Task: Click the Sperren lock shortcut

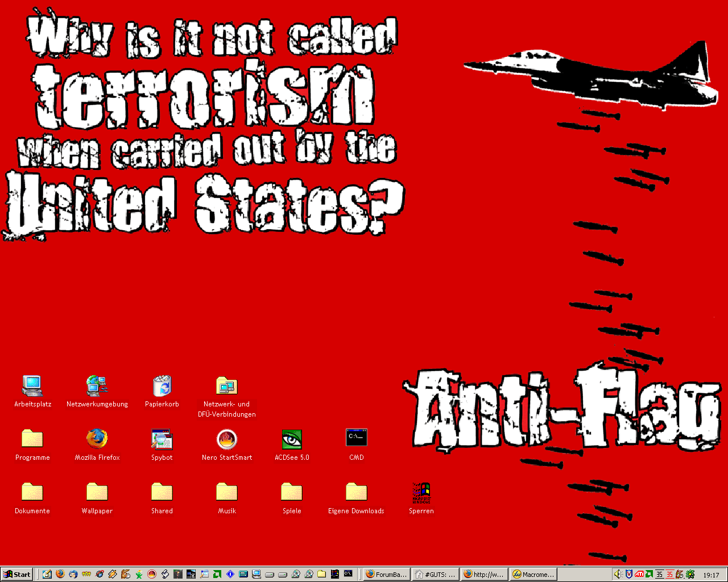Action: tap(421, 498)
